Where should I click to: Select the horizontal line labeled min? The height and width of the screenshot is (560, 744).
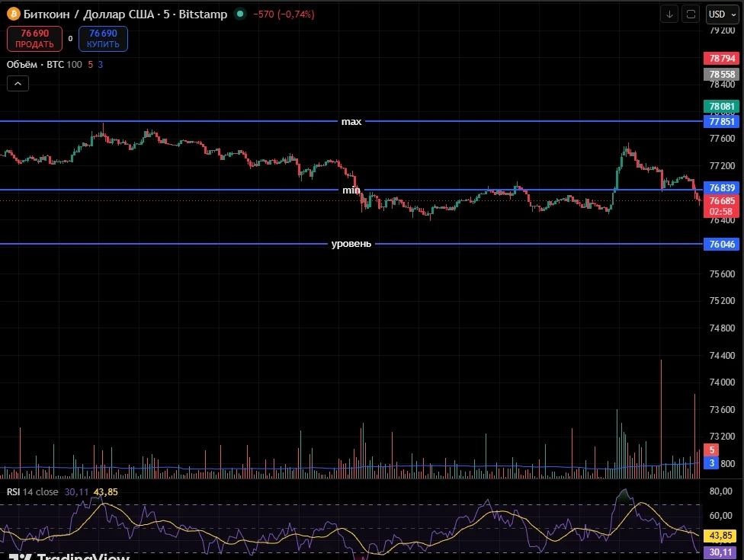pyautogui.click(x=351, y=190)
